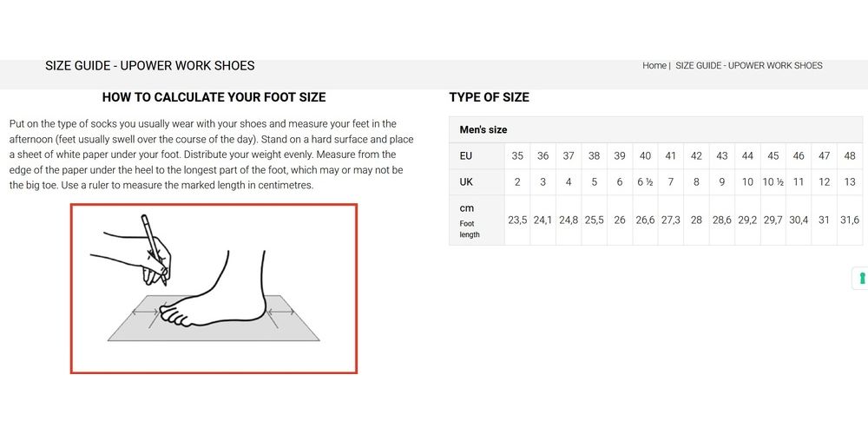868x434 pixels.
Task: Click the left page title SIZE GUIDE text
Action: (x=149, y=66)
